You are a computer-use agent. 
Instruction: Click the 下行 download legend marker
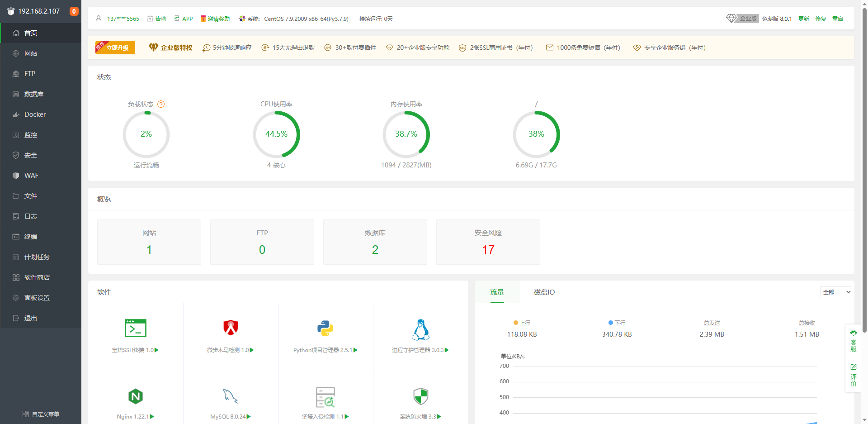(x=611, y=323)
